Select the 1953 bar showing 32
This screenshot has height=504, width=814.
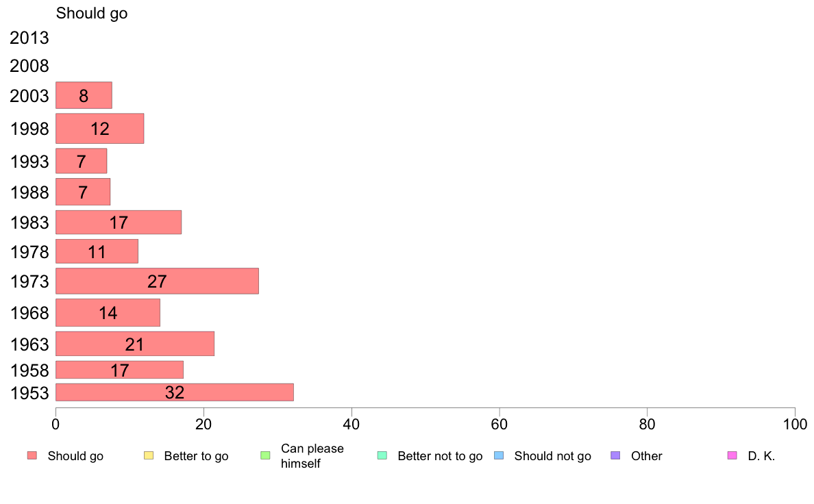tap(175, 392)
